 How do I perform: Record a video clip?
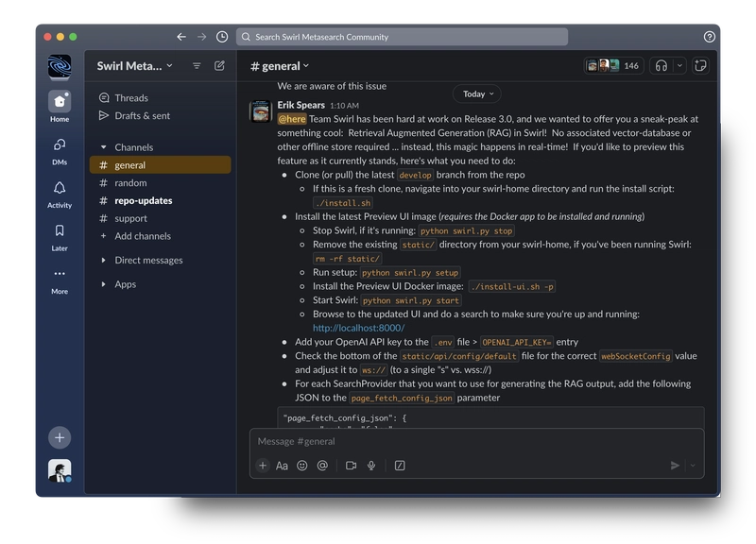(351, 466)
